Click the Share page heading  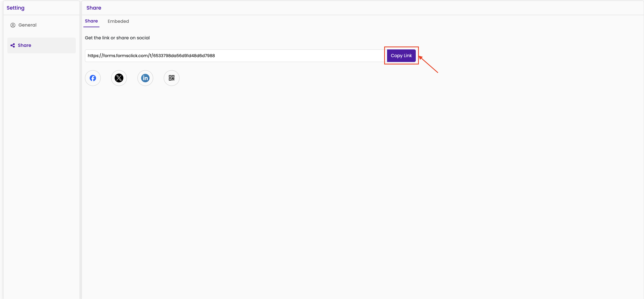click(x=94, y=8)
